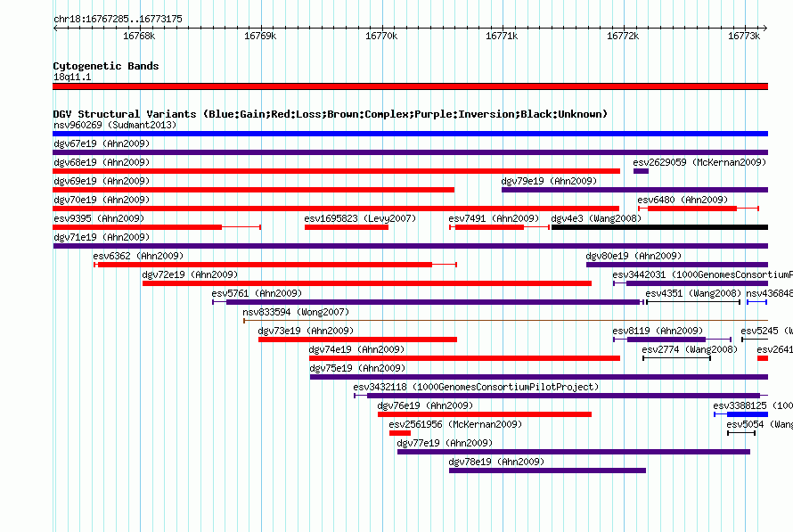Screen dimensions: 793x532
Task: Select the dgv79e19 (Ahn2009) purple bar
Action: pos(634,190)
